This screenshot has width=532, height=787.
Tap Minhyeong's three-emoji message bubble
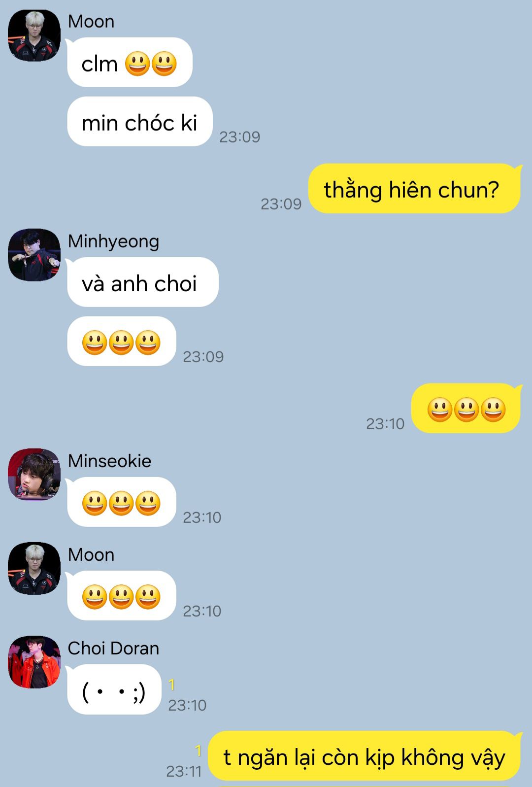[122, 342]
